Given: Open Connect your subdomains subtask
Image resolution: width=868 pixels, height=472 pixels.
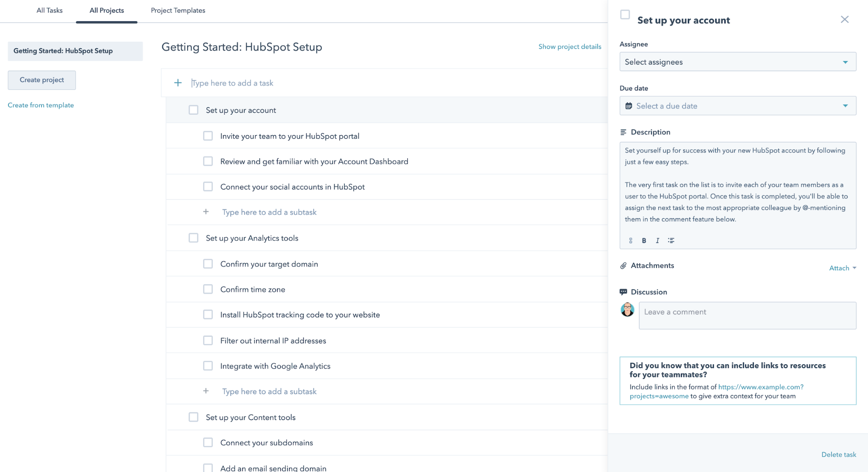Looking at the screenshot, I should (267, 442).
